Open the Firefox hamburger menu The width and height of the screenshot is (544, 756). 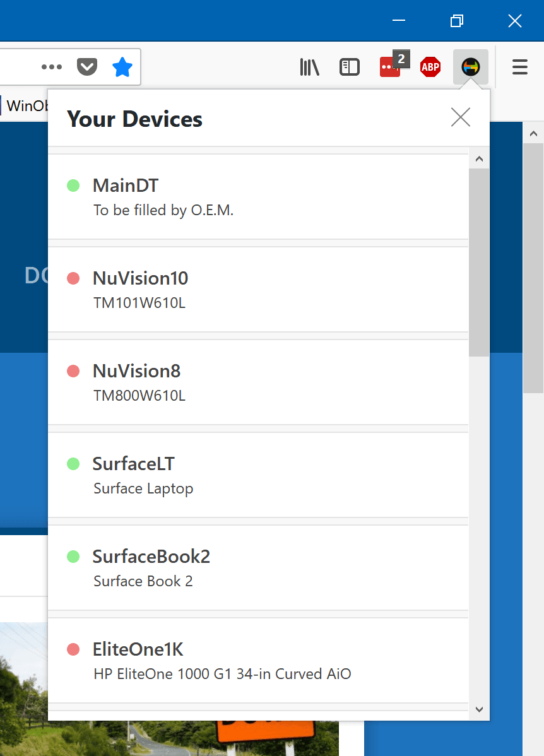click(x=519, y=67)
